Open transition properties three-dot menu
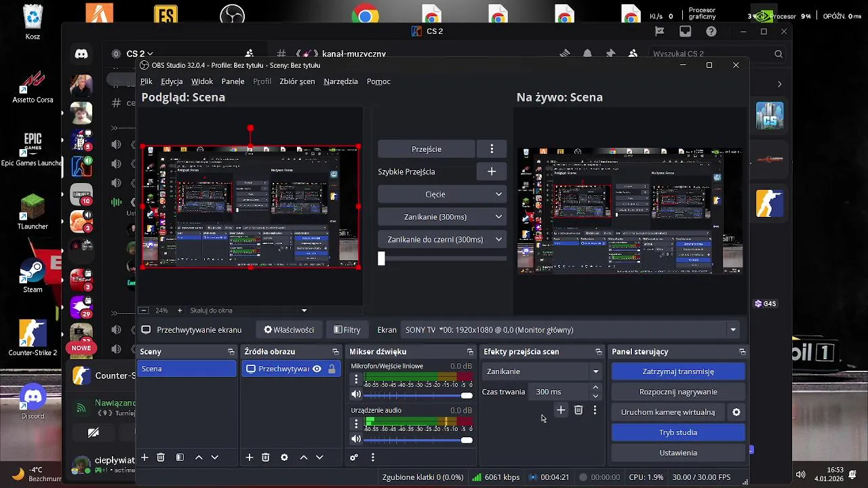 click(595, 410)
